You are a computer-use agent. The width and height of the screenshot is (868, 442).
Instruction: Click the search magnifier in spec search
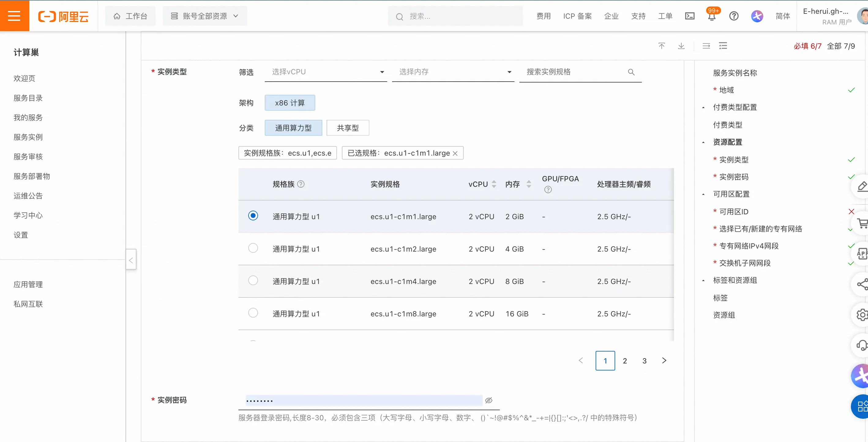pyautogui.click(x=631, y=72)
